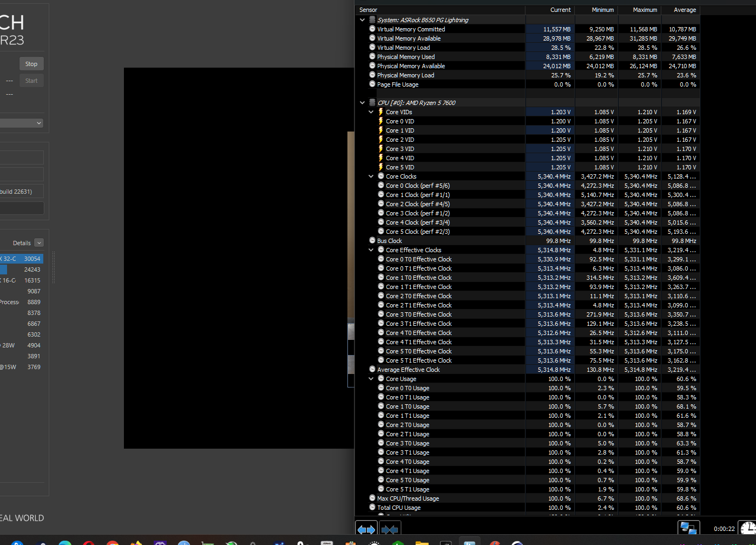Click the Cinebench field showing build 22631
This screenshot has height=545, width=756.
22,192
